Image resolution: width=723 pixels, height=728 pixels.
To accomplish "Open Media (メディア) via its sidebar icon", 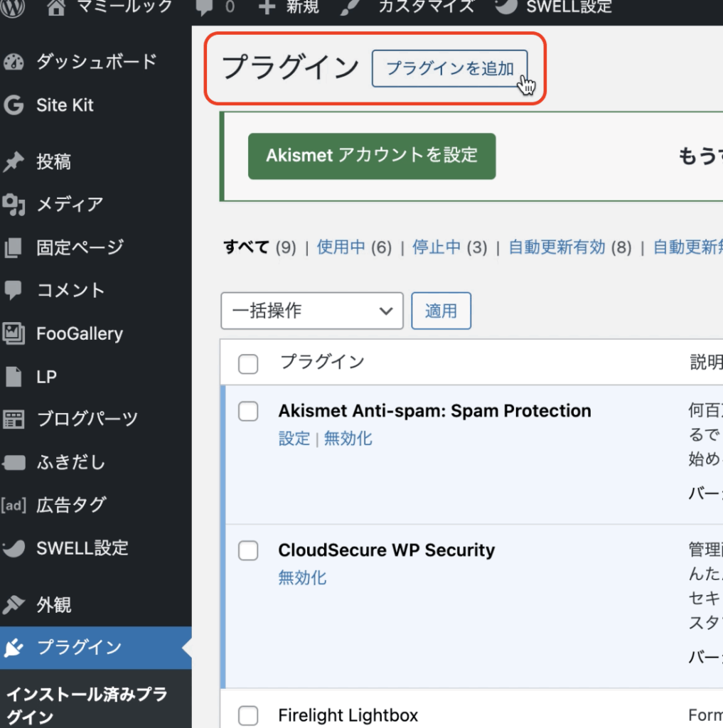I will tap(14, 205).
